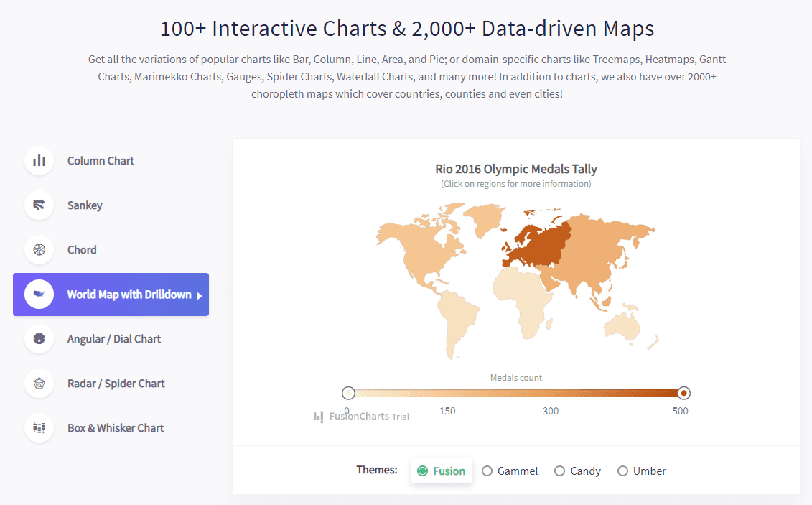The height and width of the screenshot is (505, 812).
Task: Click the Column Chart bar icon
Action: click(39, 161)
